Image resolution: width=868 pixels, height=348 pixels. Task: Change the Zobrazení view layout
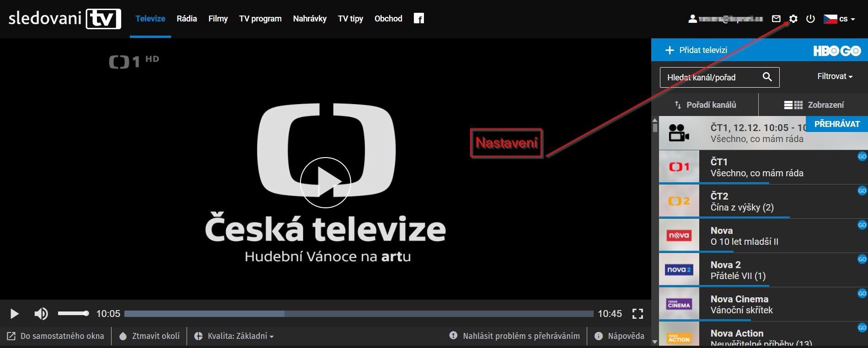click(x=814, y=105)
